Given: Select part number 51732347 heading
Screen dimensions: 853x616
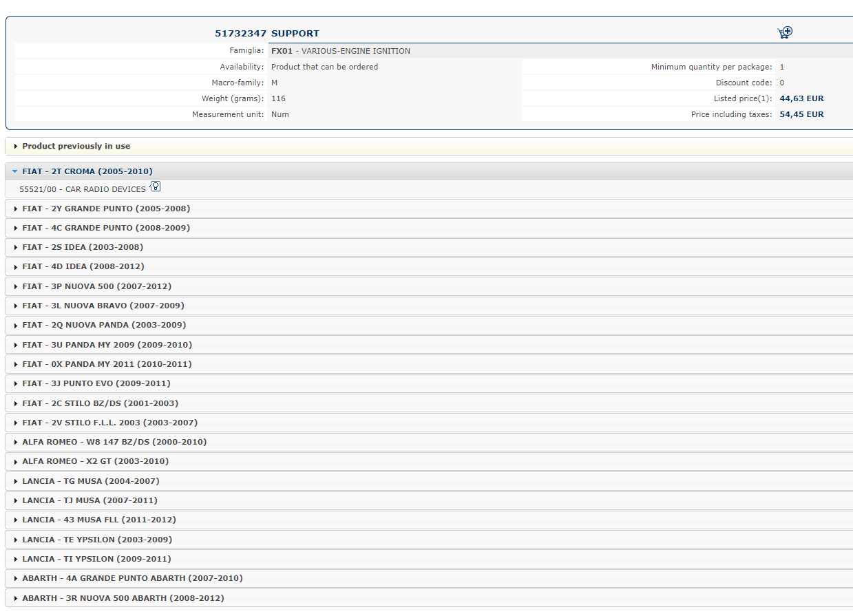Looking at the screenshot, I should click(240, 33).
